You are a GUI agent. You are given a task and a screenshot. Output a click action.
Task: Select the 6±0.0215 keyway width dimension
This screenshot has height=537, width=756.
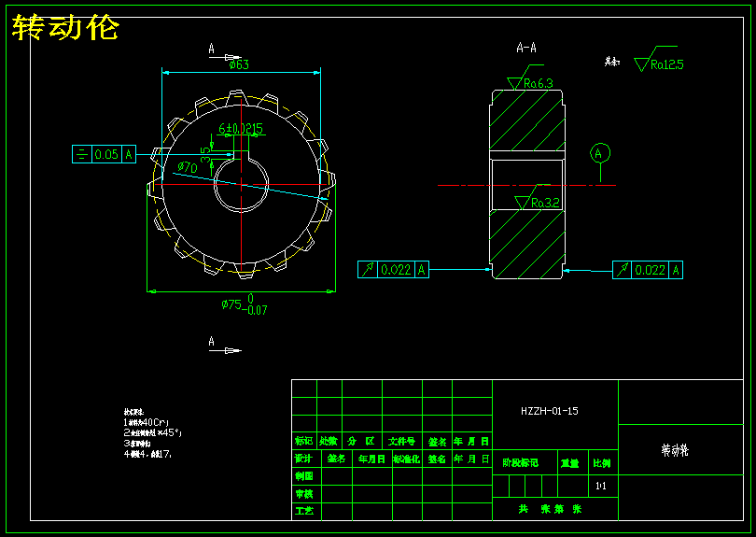pos(241,128)
